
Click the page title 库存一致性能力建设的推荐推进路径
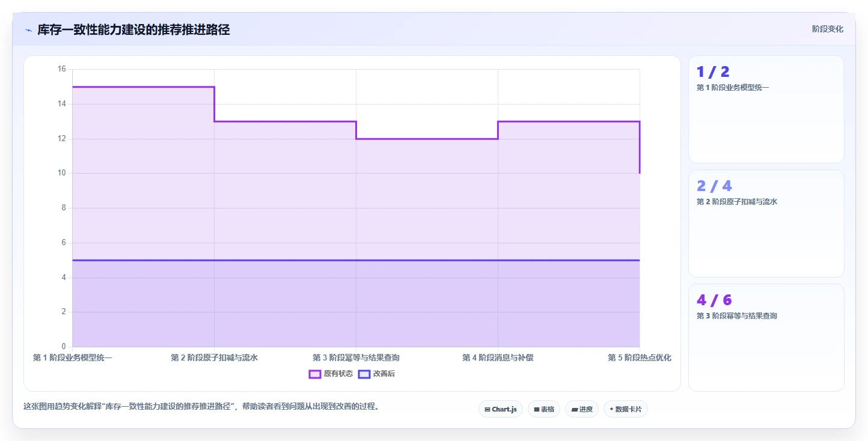coord(133,29)
